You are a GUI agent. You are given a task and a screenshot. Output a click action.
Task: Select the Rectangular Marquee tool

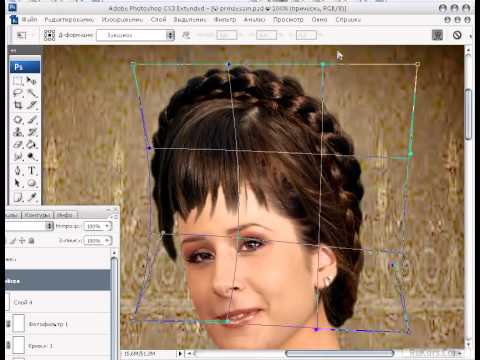tap(18, 81)
